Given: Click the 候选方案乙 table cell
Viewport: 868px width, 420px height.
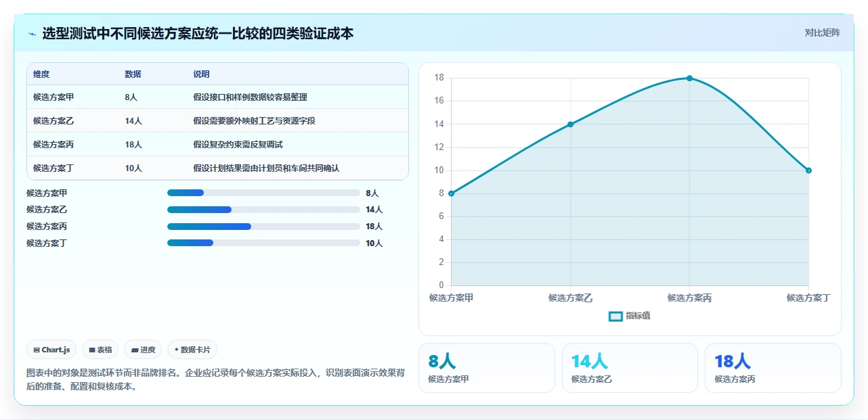Looking at the screenshot, I should [x=53, y=121].
